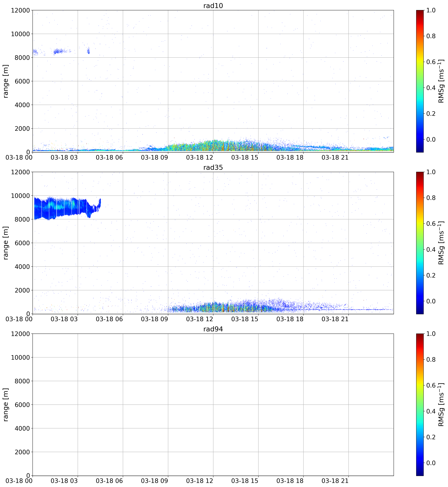Viewport: 448px width, 487px height.
Task: Click the 'range [m]' label of rad10 plot
Action: pos(6,81)
